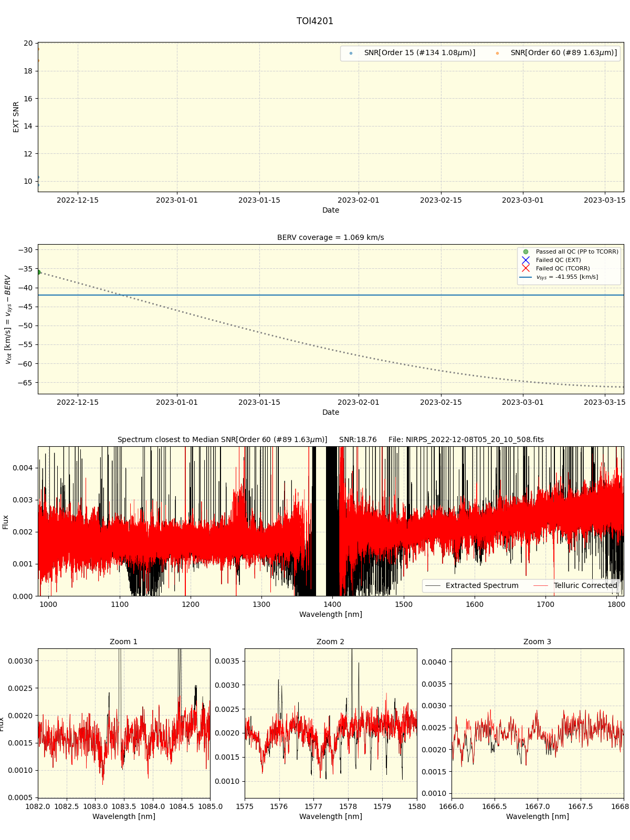Select the Extracted Spectrum legend entry
630x840 pixels.
(472, 586)
